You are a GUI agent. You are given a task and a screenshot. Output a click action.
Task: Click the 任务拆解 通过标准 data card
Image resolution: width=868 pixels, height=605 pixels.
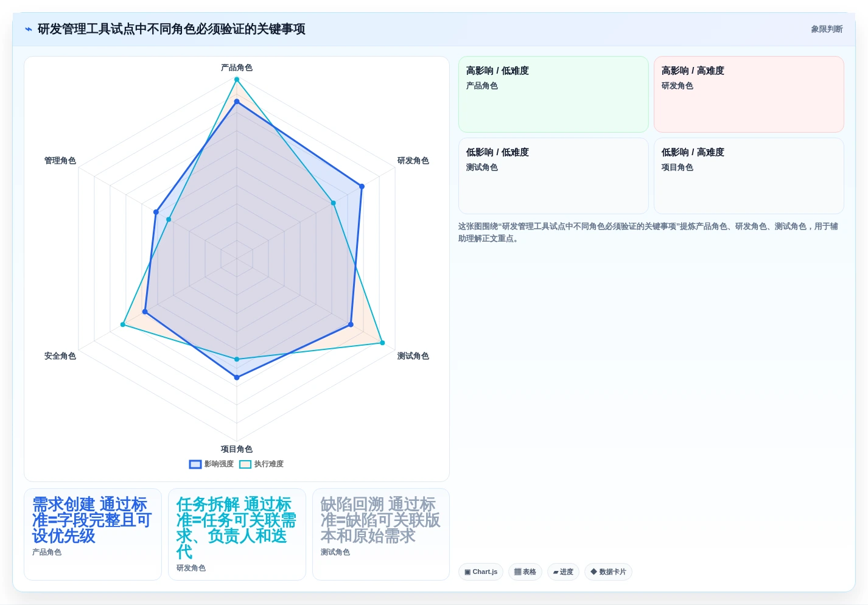tap(237, 534)
